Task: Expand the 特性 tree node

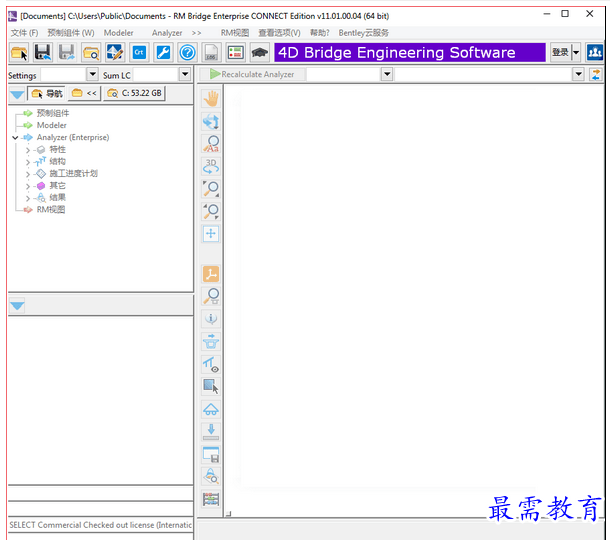Action: 28,150
